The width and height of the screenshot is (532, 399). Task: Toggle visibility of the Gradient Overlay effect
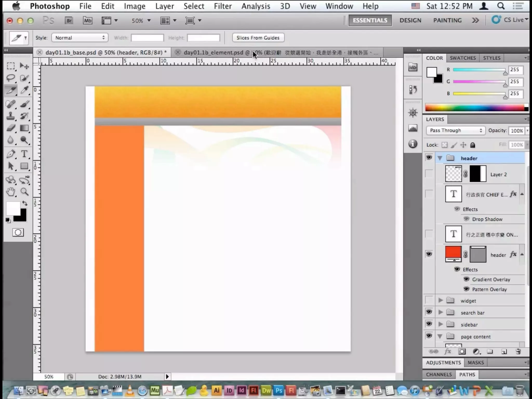[467, 279]
